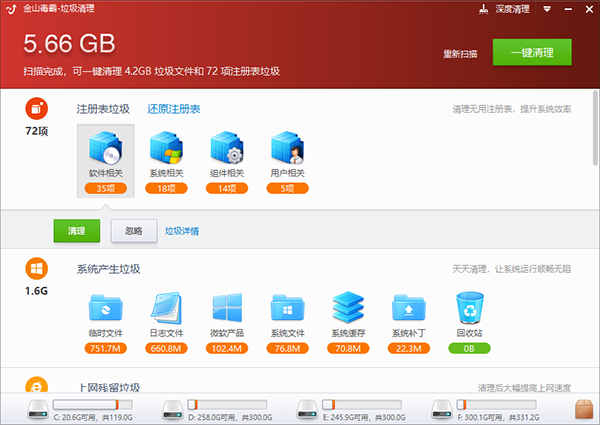The width and height of the screenshot is (600, 425).
Task: Click the 1.6G size label
Action: 36,291
